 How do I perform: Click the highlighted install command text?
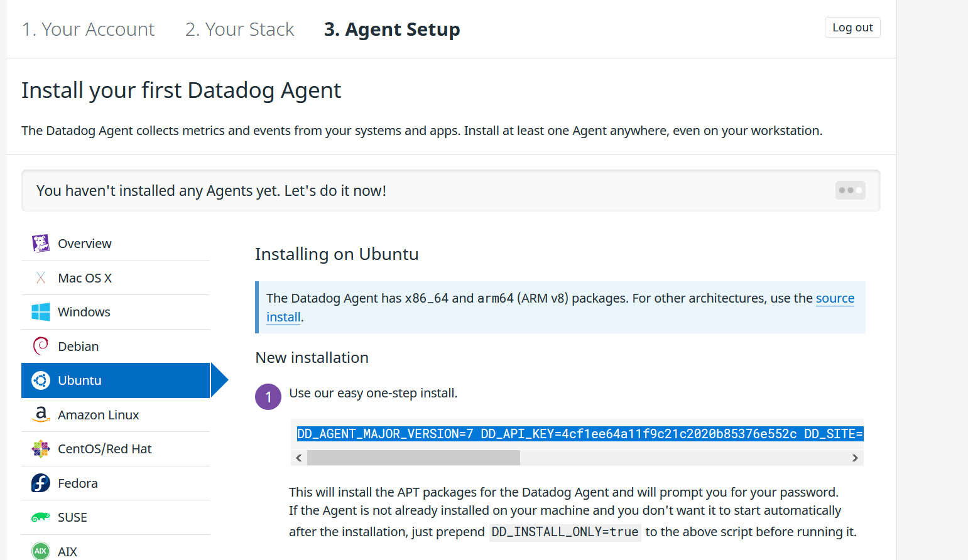click(x=580, y=434)
